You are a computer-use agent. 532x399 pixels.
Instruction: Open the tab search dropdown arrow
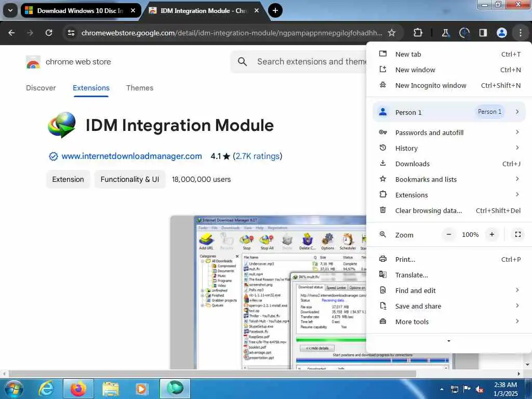[10, 10]
